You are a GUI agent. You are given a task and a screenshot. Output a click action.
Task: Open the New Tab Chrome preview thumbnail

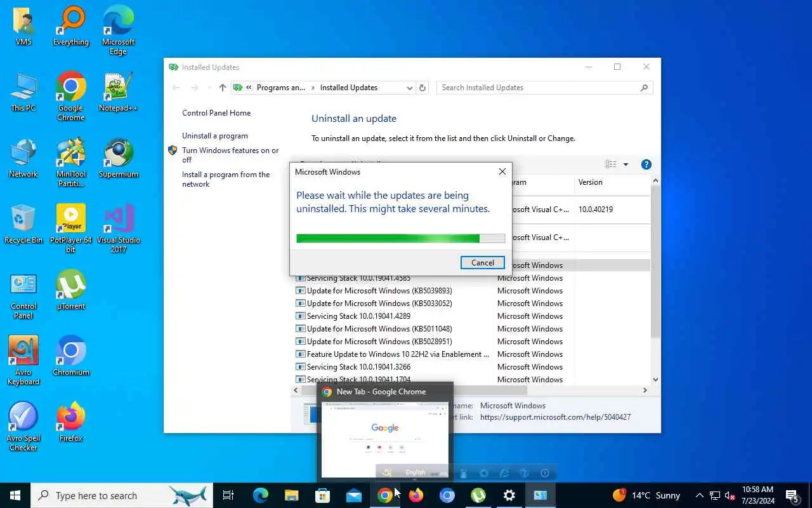click(384, 439)
